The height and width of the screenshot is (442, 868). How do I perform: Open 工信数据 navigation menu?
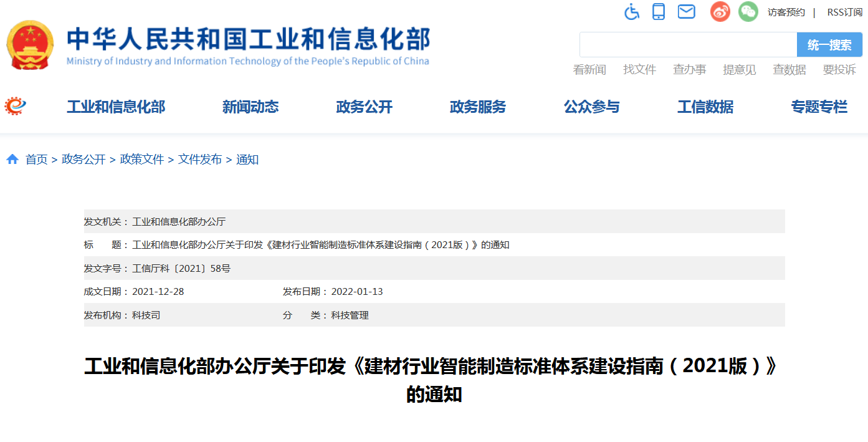click(x=705, y=107)
